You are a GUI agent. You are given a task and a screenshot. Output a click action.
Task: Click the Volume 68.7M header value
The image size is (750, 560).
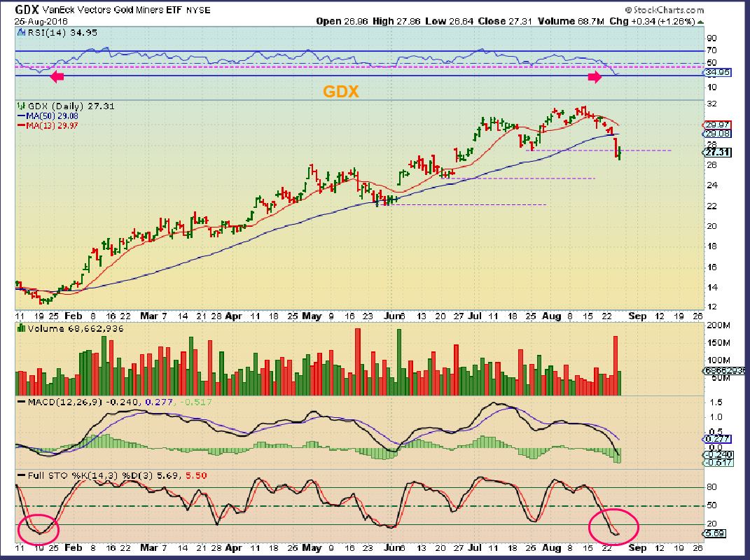pos(571,22)
